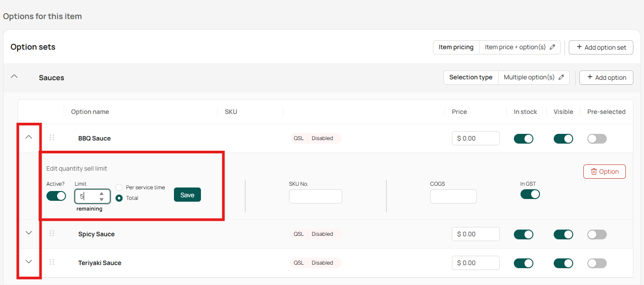Click the SKU No. input field
Viewport: 644px width, 285px height.
click(x=316, y=196)
